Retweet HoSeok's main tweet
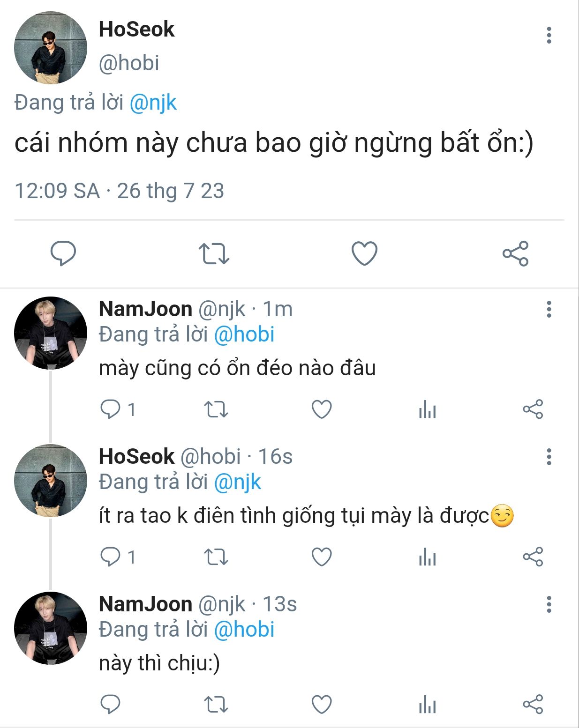This screenshot has width=579, height=728. coord(214,253)
